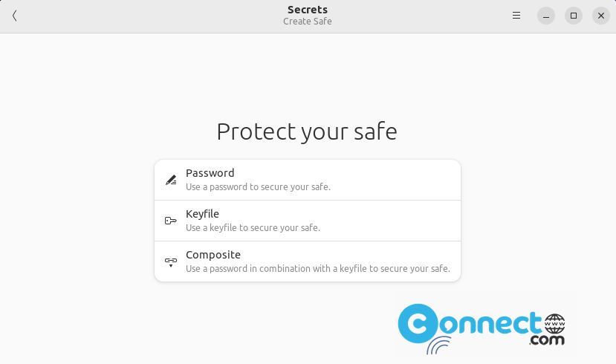
Task: Close the Secrets window
Action: click(x=601, y=16)
